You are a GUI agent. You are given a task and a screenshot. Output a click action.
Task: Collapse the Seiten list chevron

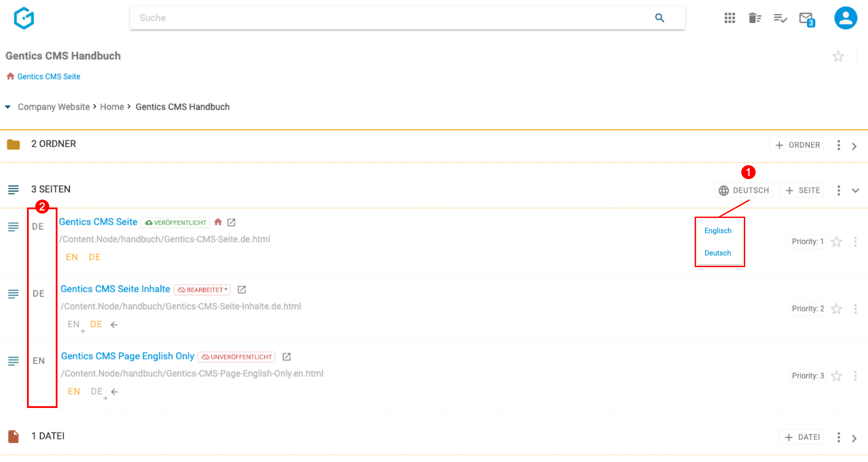point(855,190)
